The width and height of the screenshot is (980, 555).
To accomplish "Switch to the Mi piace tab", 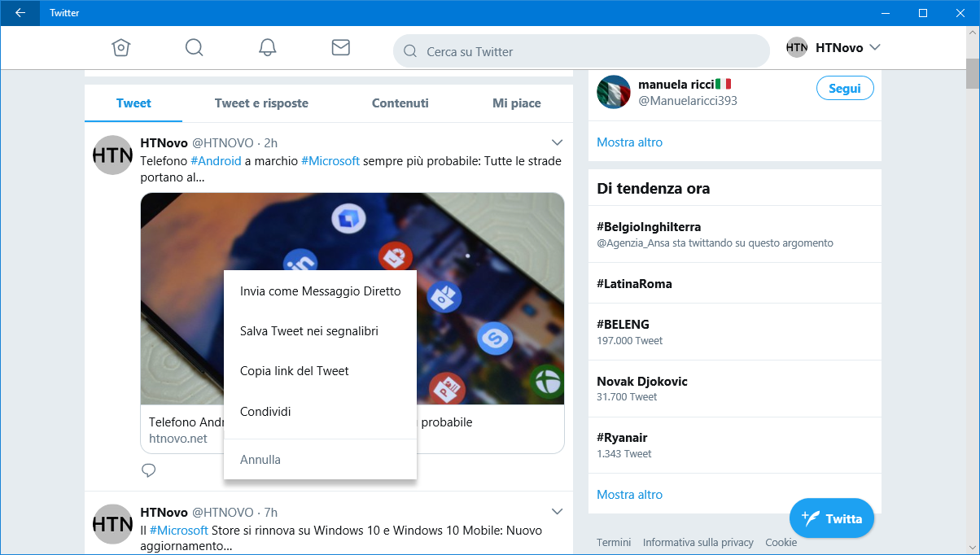I will (517, 103).
